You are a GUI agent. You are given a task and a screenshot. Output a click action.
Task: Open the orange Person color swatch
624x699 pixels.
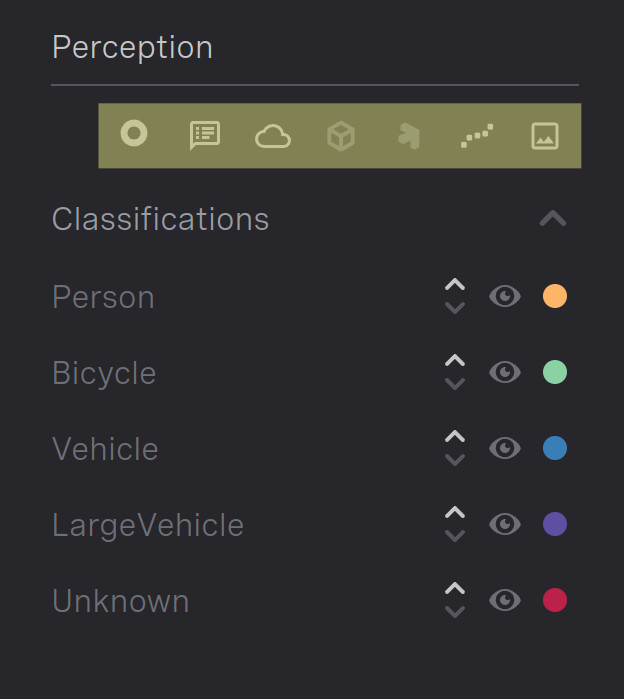click(555, 296)
